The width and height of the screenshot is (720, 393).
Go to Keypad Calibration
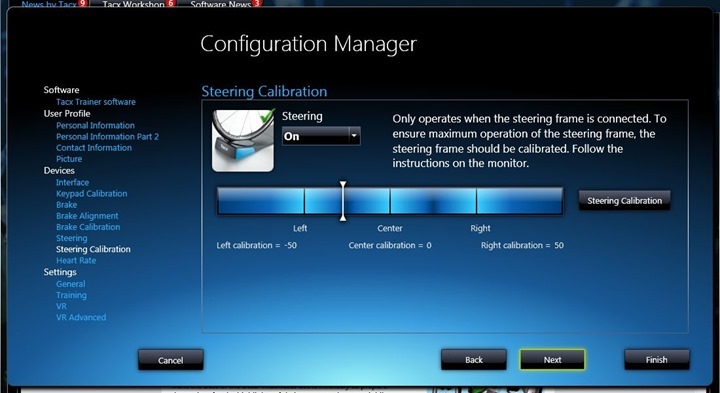(92, 193)
